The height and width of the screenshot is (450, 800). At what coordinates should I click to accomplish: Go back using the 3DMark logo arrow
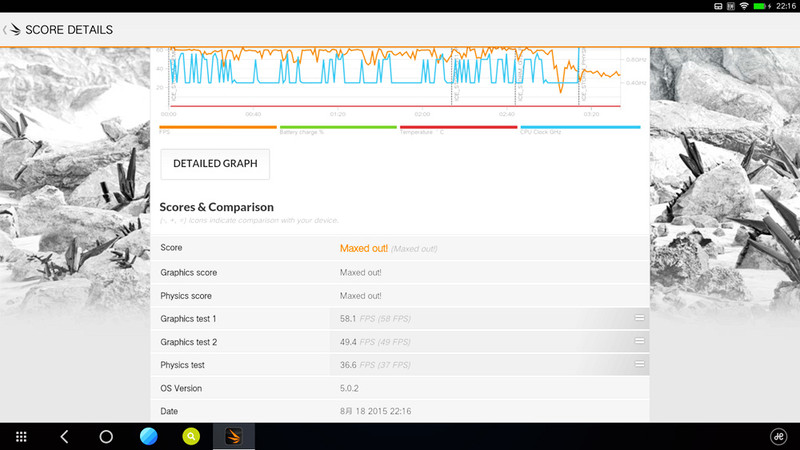(12, 30)
